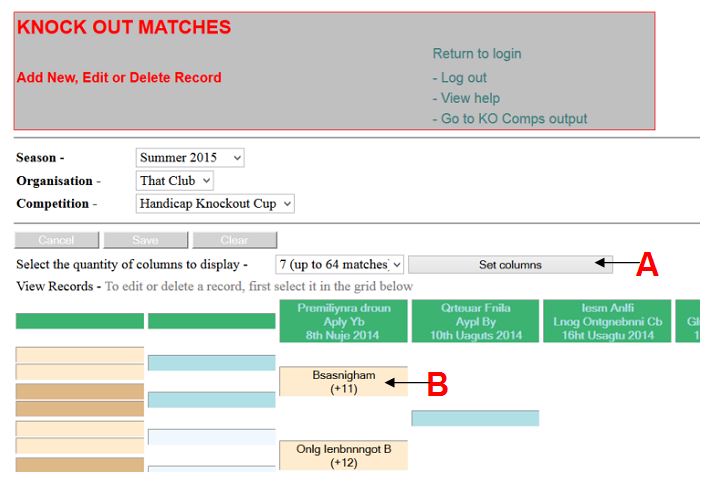This screenshot has width=720, height=484.
Task: Click the Set columns button
Action: pos(510,265)
